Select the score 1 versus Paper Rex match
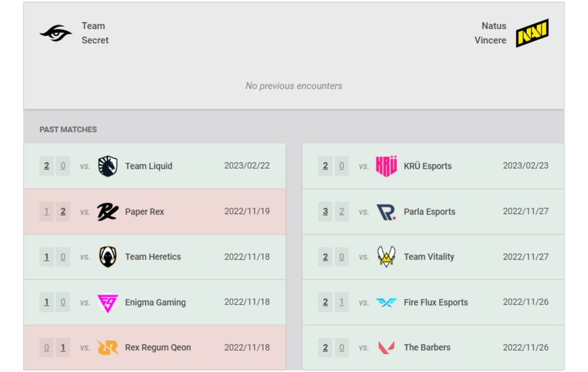This screenshot has height=372, width=588. pos(46,211)
